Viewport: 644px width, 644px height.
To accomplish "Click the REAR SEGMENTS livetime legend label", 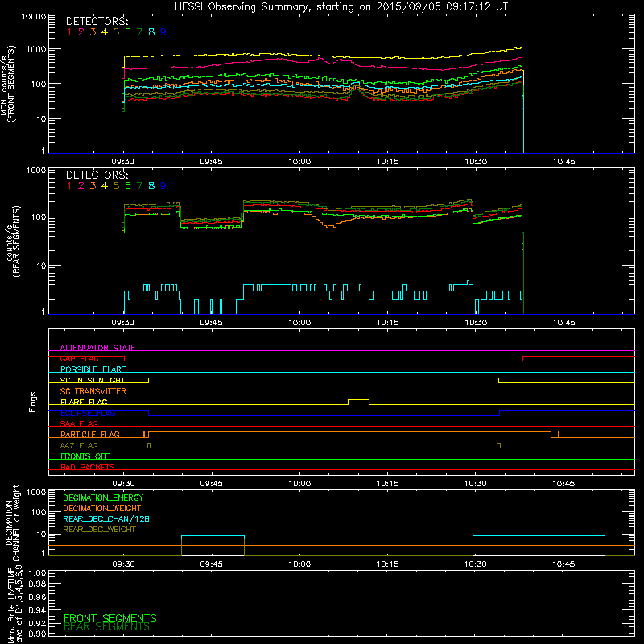I will 107,627.
